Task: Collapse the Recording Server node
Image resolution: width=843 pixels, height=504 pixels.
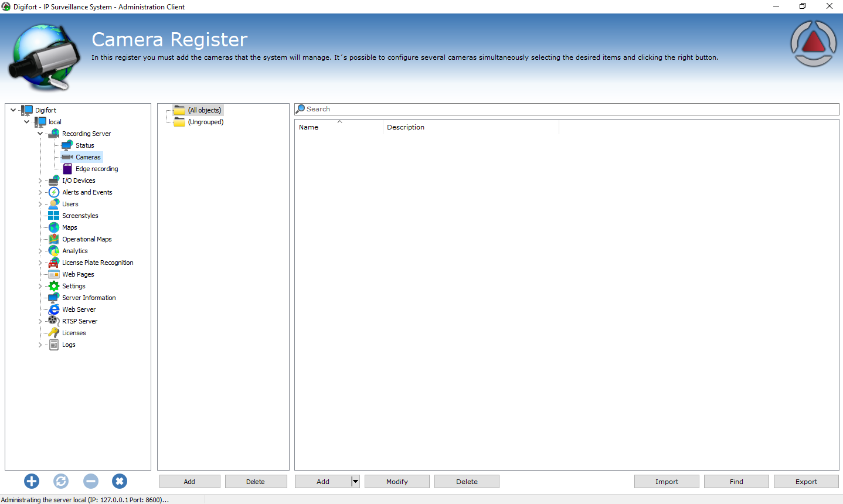Action: coord(40,134)
